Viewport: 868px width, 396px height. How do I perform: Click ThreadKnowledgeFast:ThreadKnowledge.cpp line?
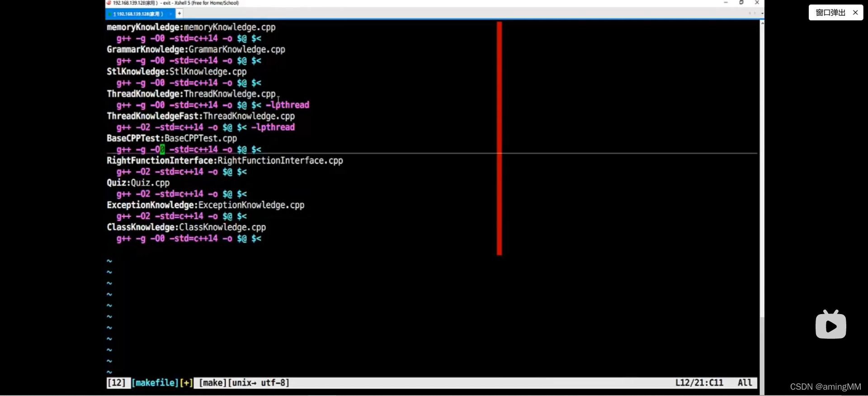pyautogui.click(x=201, y=116)
